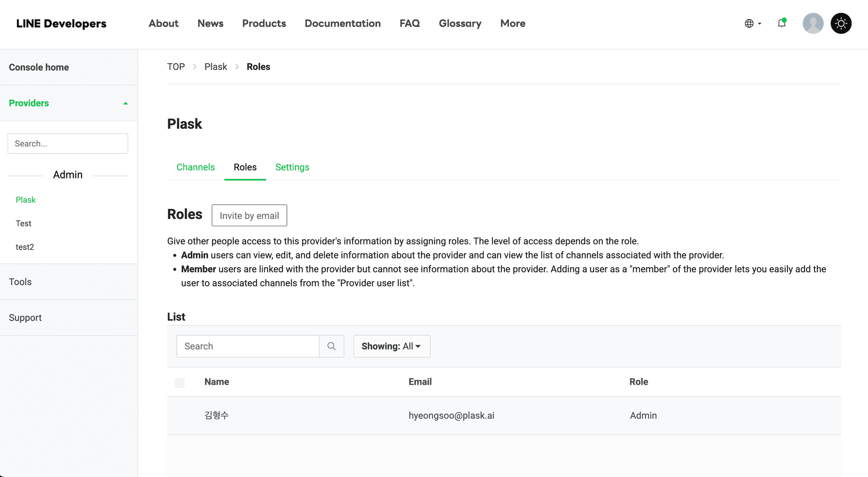The height and width of the screenshot is (477, 868).
Task: Open the FAQ page
Action: coord(410,23)
